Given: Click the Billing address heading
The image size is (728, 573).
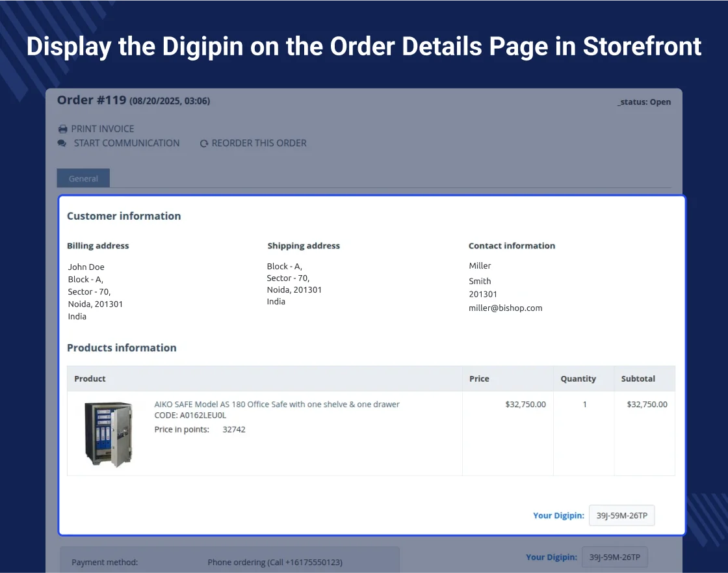Looking at the screenshot, I should coord(98,246).
